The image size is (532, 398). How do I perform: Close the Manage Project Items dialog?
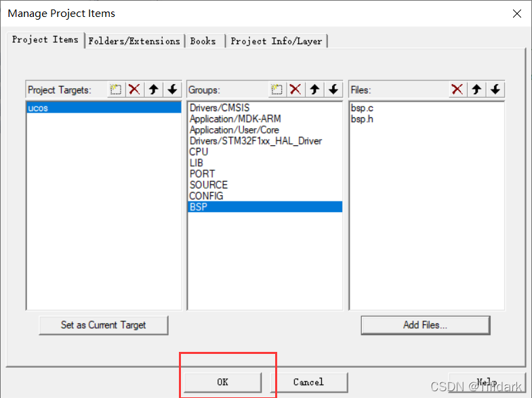click(x=516, y=14)
